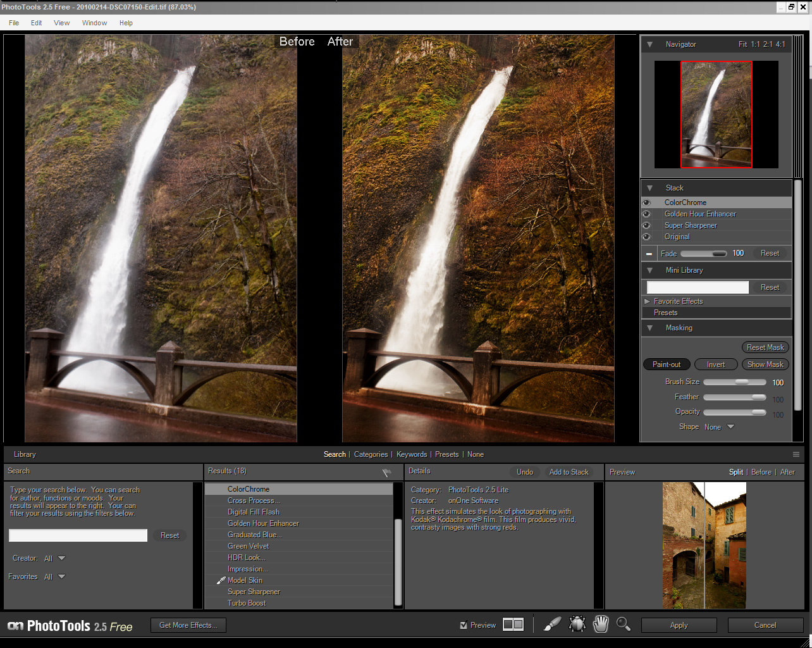Click the flag icon in Results header

[x=386, y=473]
